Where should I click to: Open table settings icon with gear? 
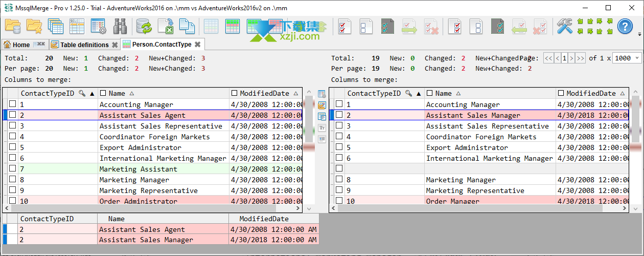[x=98, y=26]
